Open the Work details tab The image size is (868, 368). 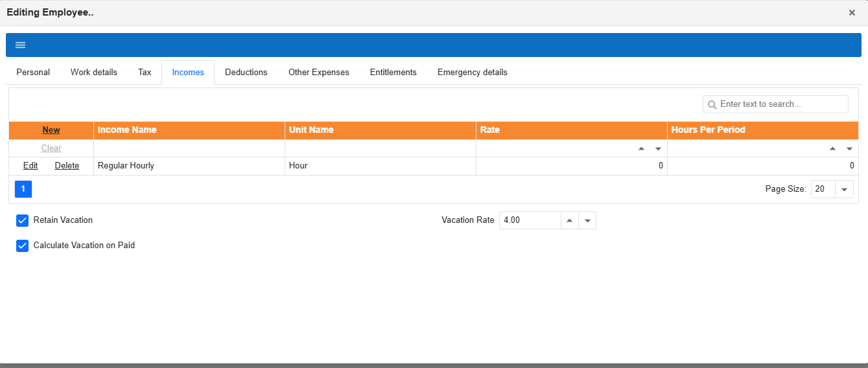click(94, 73)
